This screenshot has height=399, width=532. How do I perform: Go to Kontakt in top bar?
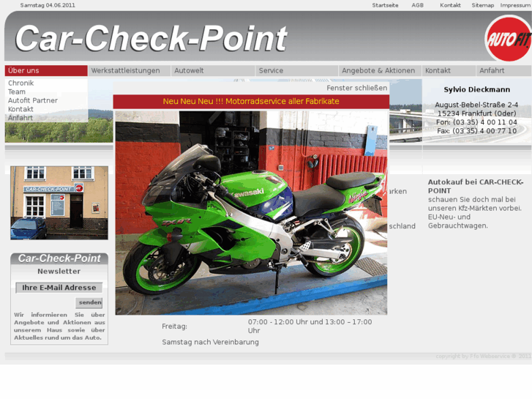[450, 5]
